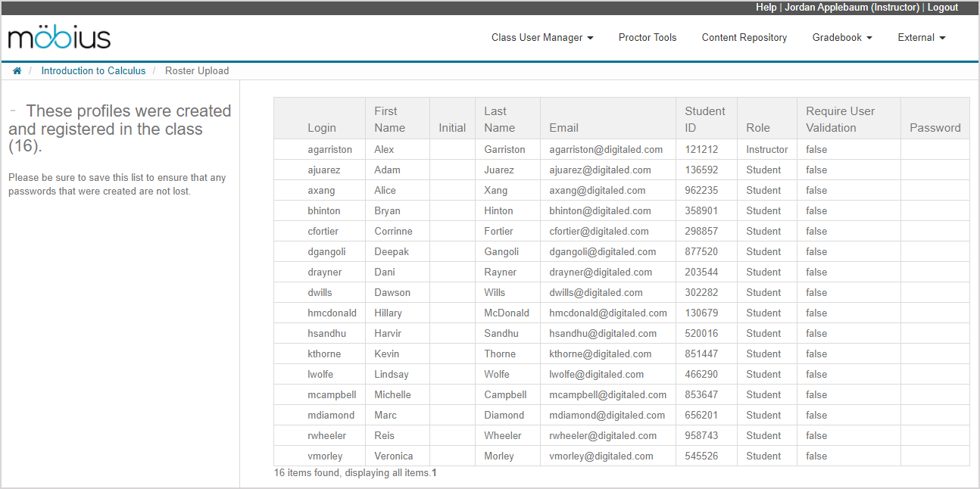
Task: Expand the Gradebook dropdown menu
Action: coord(841,38)
